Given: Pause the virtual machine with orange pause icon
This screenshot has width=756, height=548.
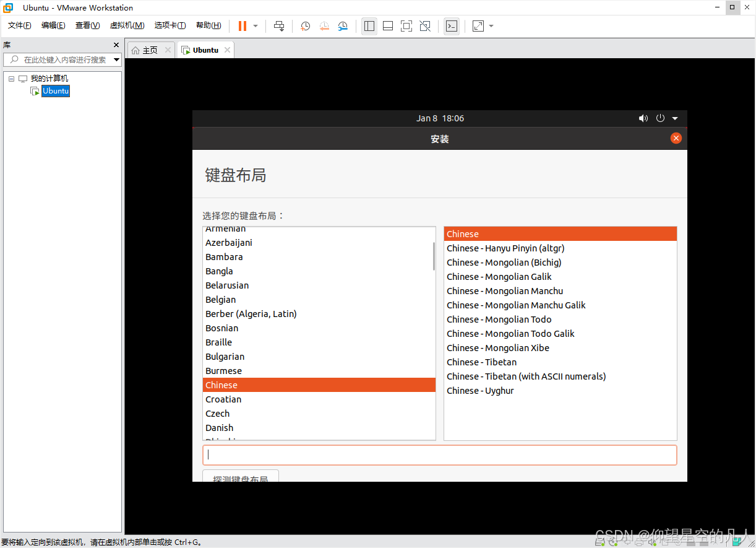Looking at the screenshot, I should point(243,26).
